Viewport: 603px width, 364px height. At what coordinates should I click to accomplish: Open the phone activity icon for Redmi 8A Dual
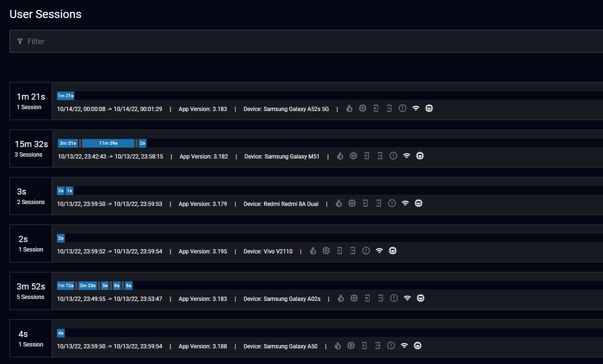pos(378,203)
